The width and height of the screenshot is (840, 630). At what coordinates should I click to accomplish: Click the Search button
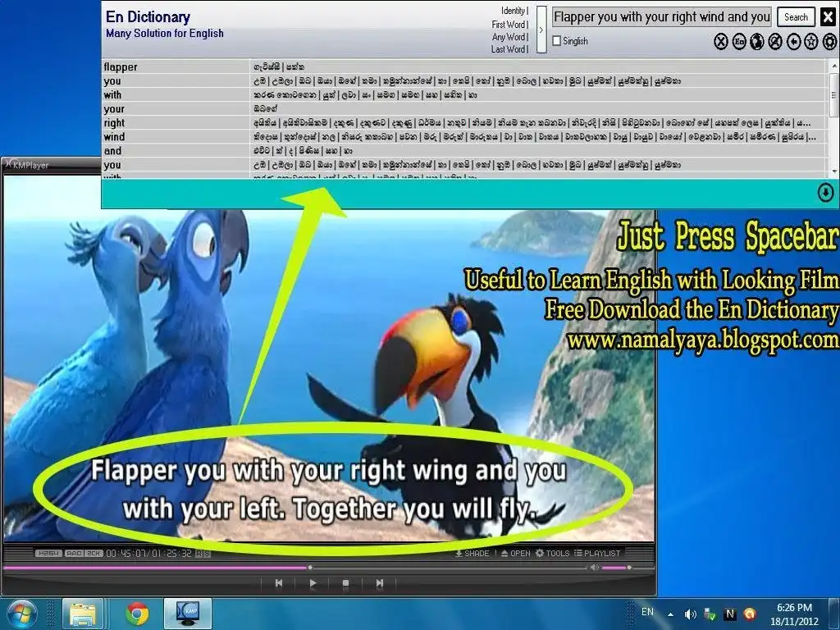coord(796,17)
